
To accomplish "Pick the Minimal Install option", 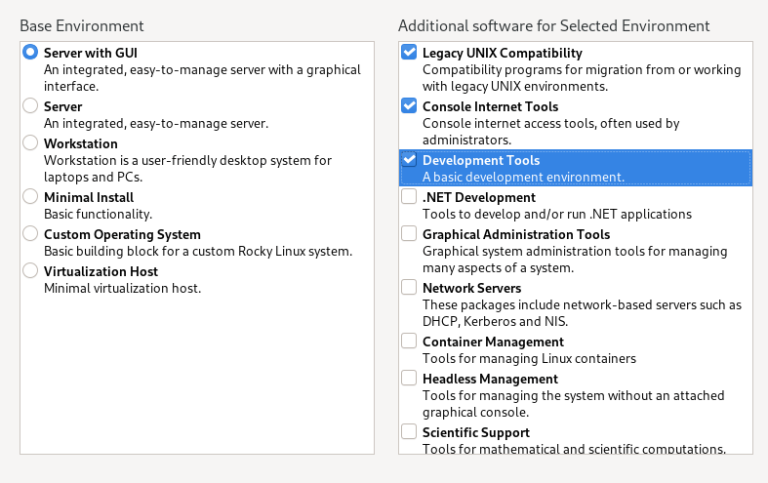I will point(31,197).
